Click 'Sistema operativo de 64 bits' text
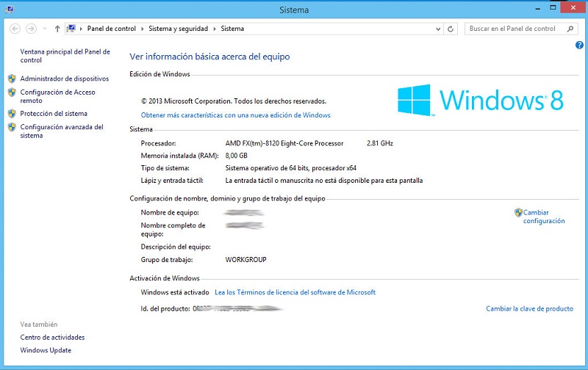Viewport: 588px width, 370px height. tap(268, 168)
